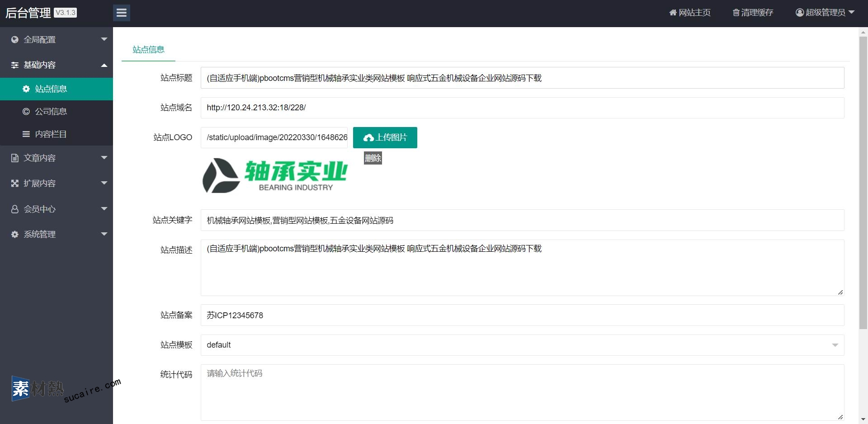The height and width of the screenshot is (424, 868).
Task: Click the 删除 button under the logo path
Action: tap(373, 158)
